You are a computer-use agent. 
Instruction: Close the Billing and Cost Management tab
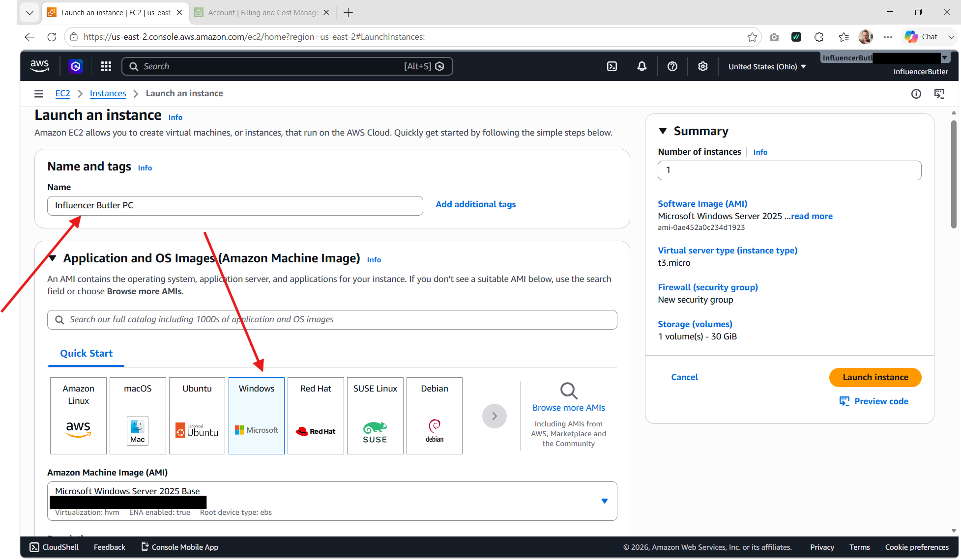pyautogui.click(x=326, y=12)
